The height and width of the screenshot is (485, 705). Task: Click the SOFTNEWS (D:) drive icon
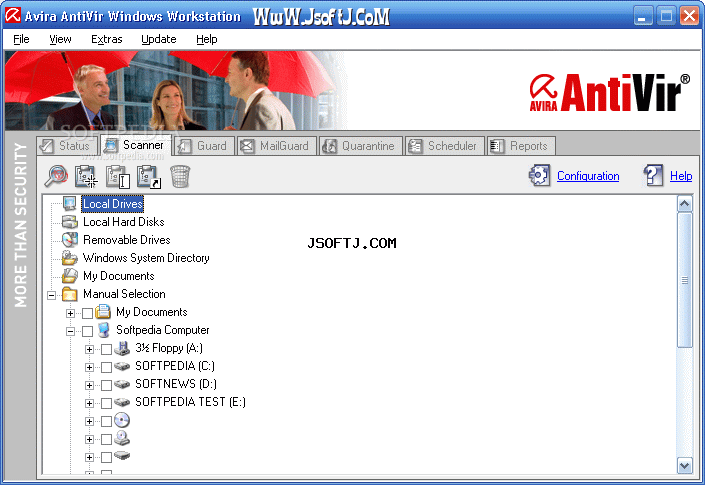pyautogui.click(x=122, y=384)
